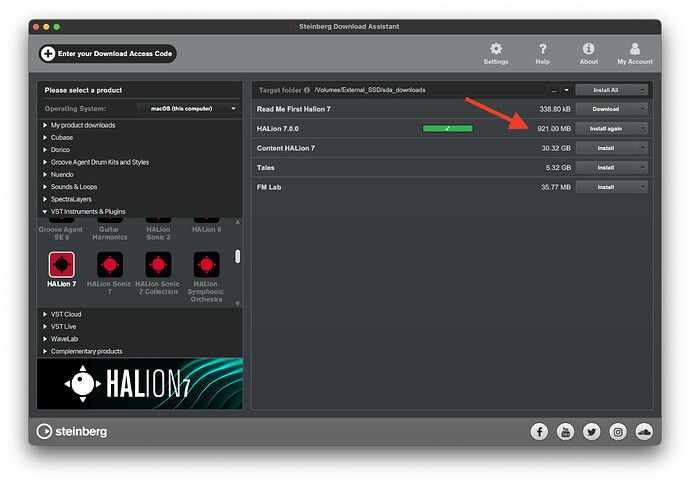Open dropdown arrow beside Install again
The height and width of the screenshot is (483, 690).
(642, 128)
